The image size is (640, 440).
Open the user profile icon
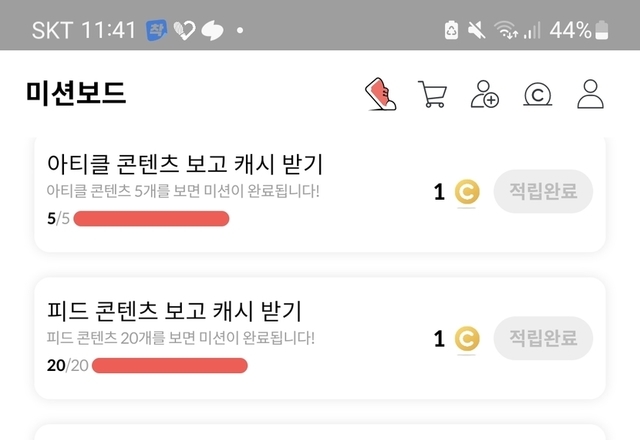pyautogui.click(x=591, y=94)
